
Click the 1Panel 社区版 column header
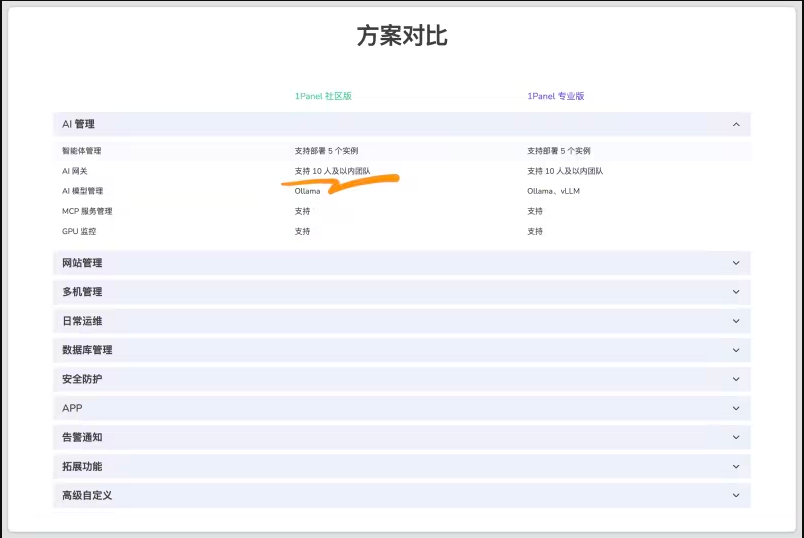323,96
